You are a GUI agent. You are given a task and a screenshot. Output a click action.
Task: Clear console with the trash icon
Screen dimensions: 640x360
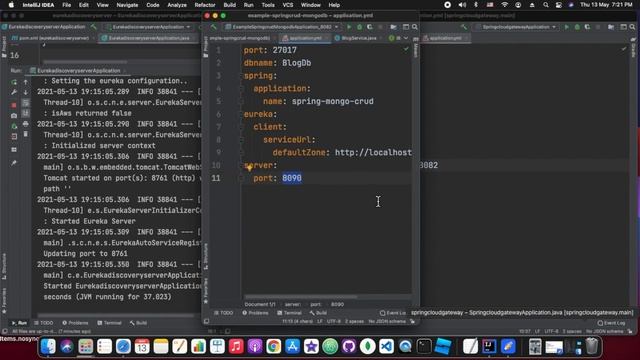[26, 134]
